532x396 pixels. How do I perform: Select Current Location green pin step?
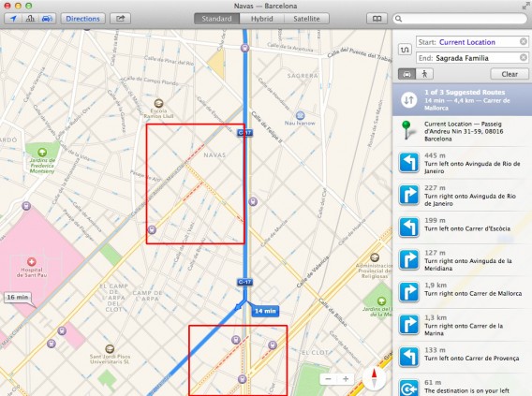pyautogui.click(x=462, y=131)
